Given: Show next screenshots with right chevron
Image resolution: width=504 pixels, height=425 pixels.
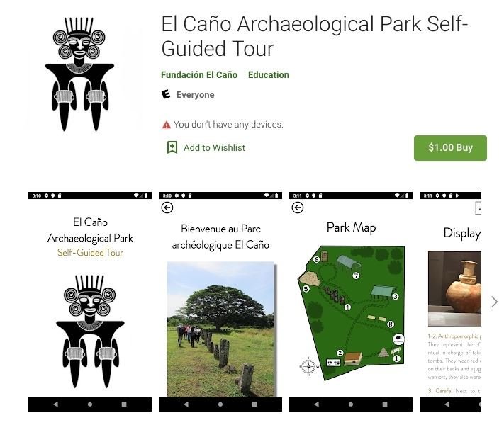Looking at the screenshot, I should click(494, 302).
